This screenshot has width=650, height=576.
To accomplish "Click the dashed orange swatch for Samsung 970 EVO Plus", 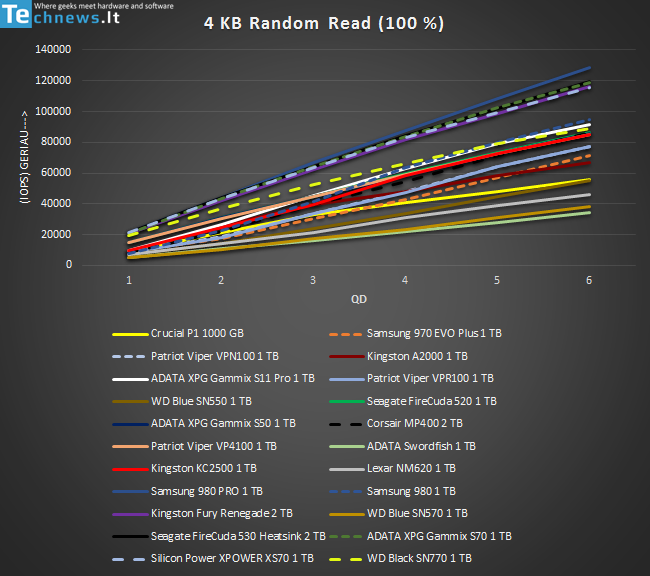I will 347,334.
